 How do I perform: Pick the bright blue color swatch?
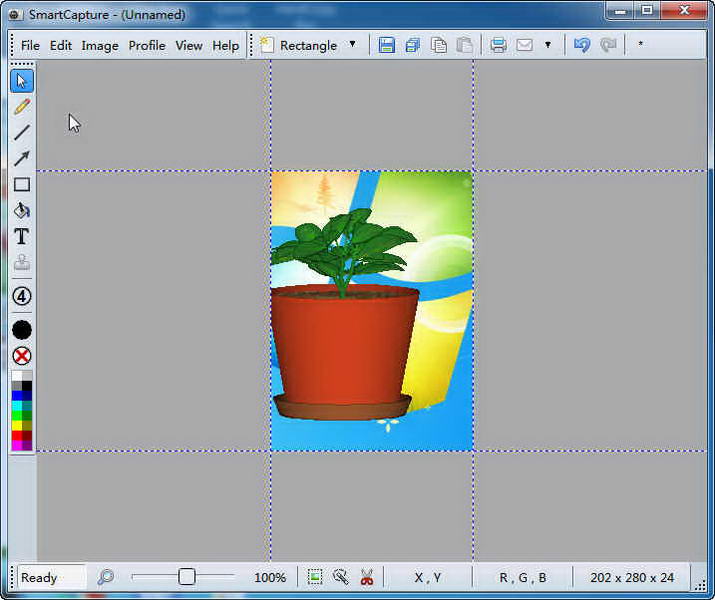click(17, 396)
